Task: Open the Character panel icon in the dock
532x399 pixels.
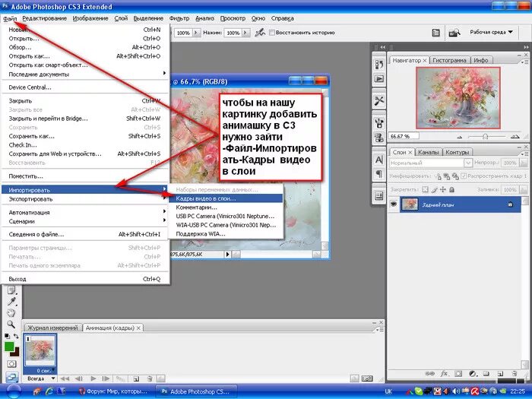Action: [x=379, y=160]
